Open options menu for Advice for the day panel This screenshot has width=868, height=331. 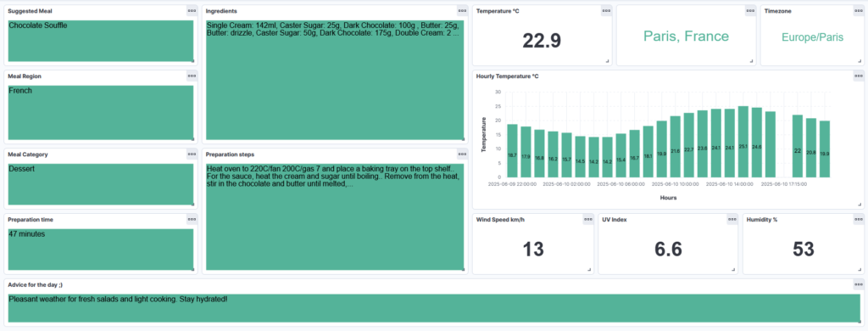pyautogui.click(x=858, y=284)
